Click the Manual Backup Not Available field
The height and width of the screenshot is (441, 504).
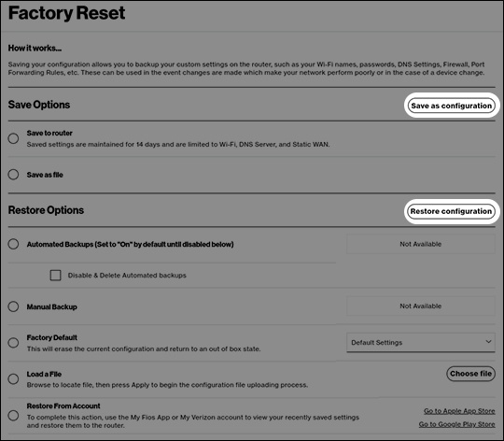point(421,306)
